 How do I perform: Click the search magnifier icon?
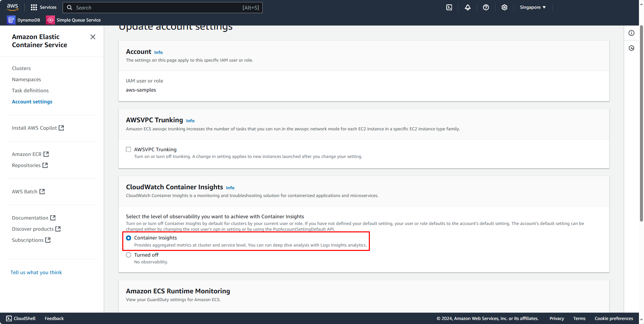[x=69, y=7]
